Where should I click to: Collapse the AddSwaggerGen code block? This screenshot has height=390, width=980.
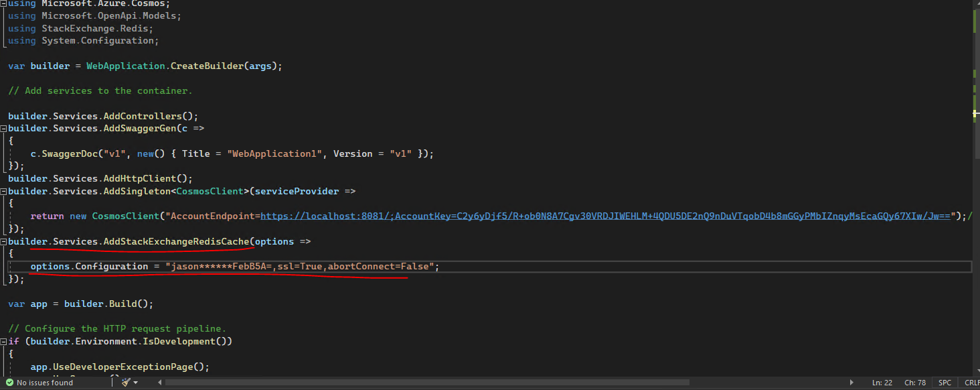click(3, 129)
